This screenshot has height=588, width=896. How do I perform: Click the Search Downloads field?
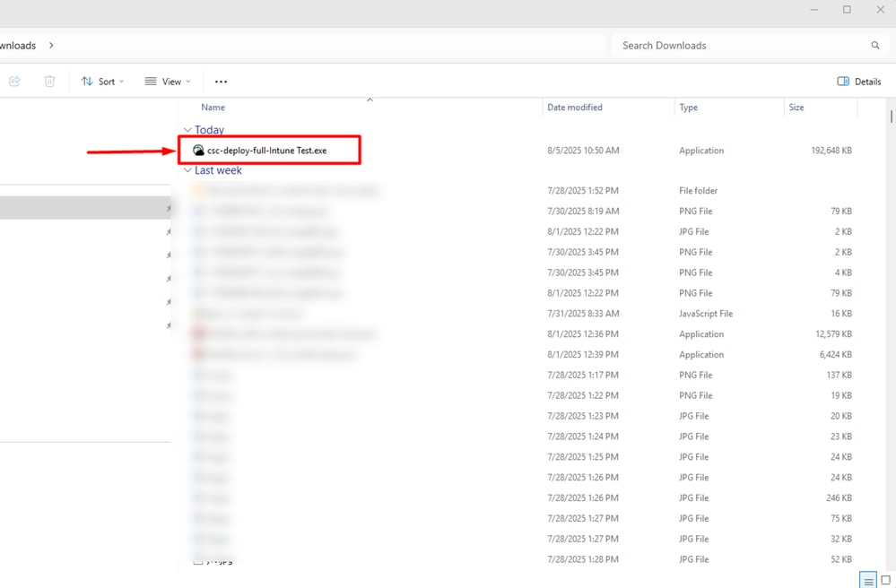pos(743,45)
